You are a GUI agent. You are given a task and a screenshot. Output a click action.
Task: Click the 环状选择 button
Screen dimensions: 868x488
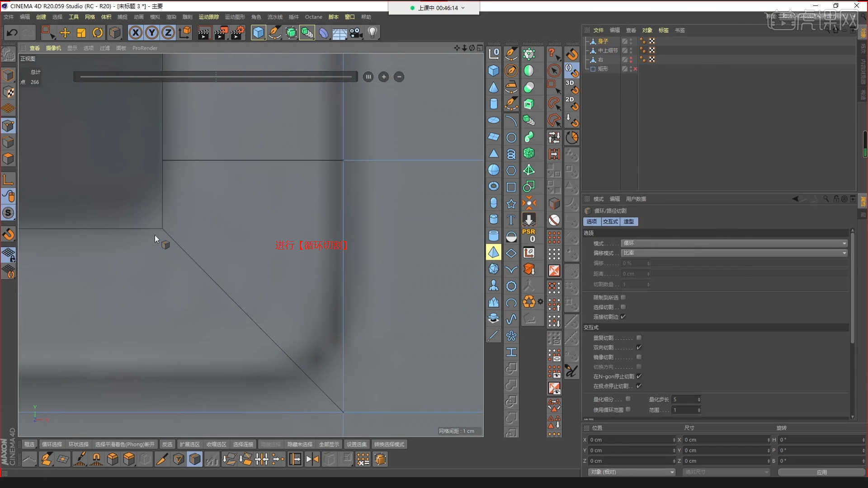[79, 445]
